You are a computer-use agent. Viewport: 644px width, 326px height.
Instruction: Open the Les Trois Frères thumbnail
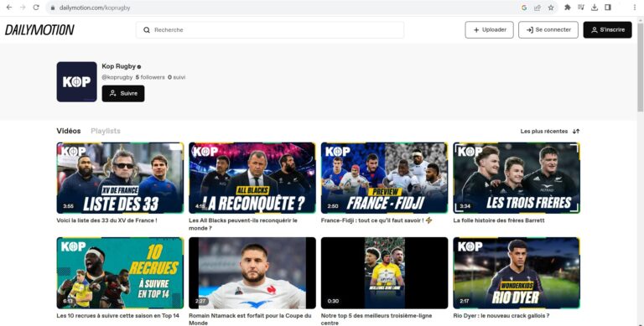coord(517,178)
